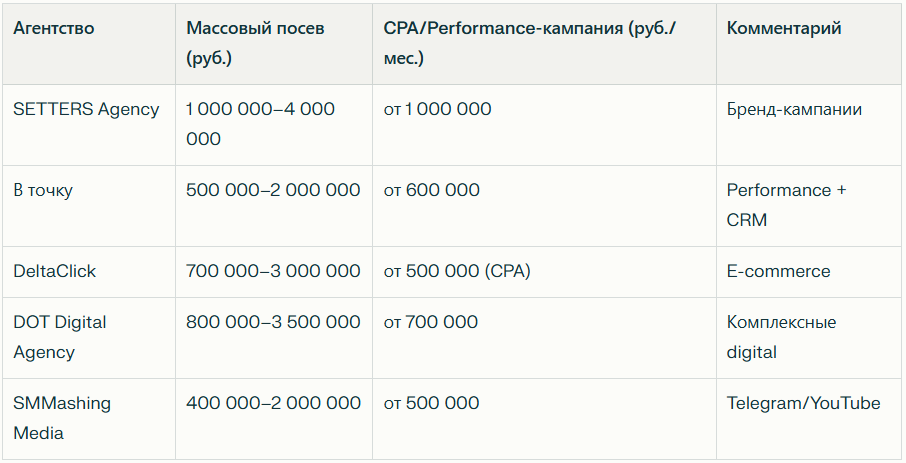Select the "700 000–3 000 000" cell
The width and height of the screenshot is (906, 463).
pyautogui.click(x=273, y=271)
